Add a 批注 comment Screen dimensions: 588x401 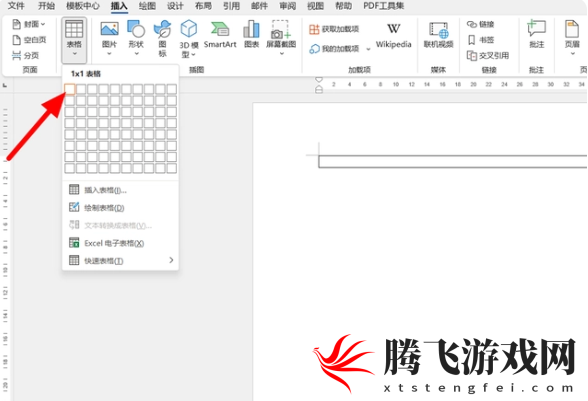tap(536, 35)
